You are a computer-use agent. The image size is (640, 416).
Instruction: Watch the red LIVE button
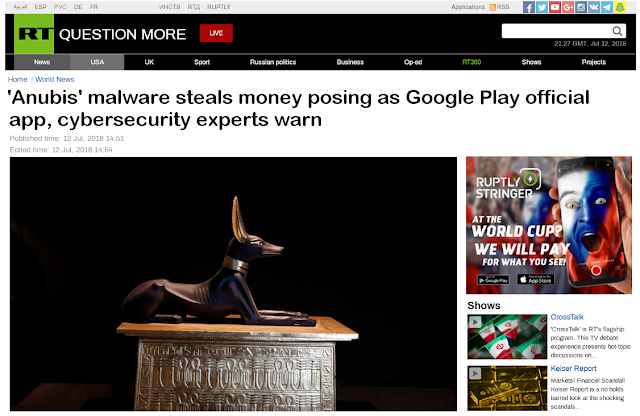tap(216, 33)
